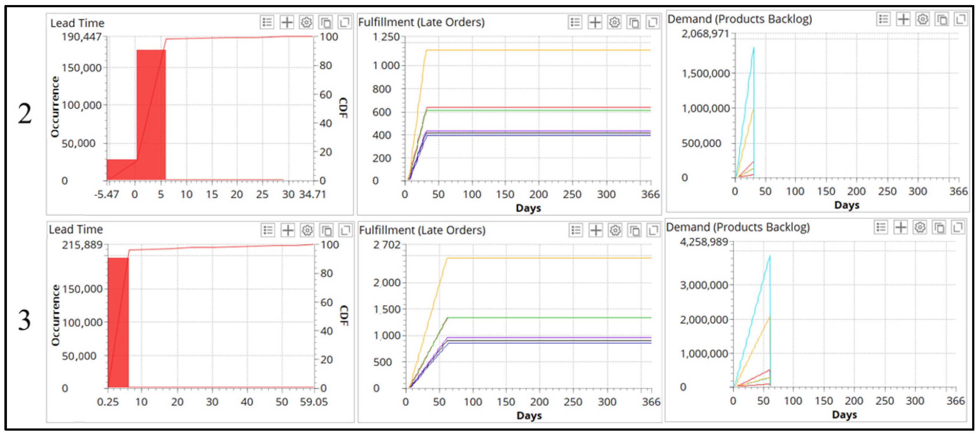
Task: Maximize the top Demand (Products Backlog) chart
Action: [961, 19]
